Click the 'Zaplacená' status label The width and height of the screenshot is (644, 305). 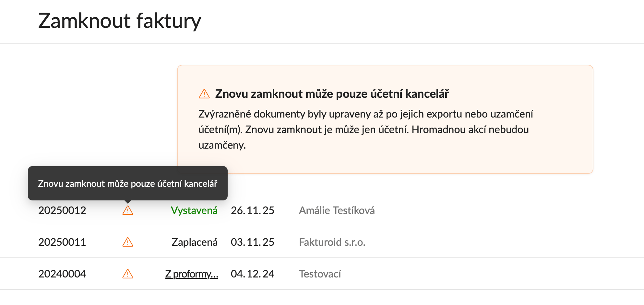pos(194,242)
